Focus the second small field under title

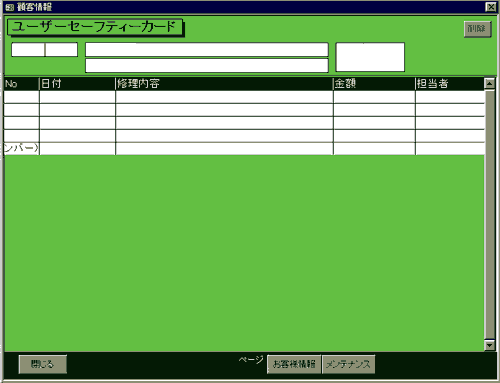coord(61,50)
